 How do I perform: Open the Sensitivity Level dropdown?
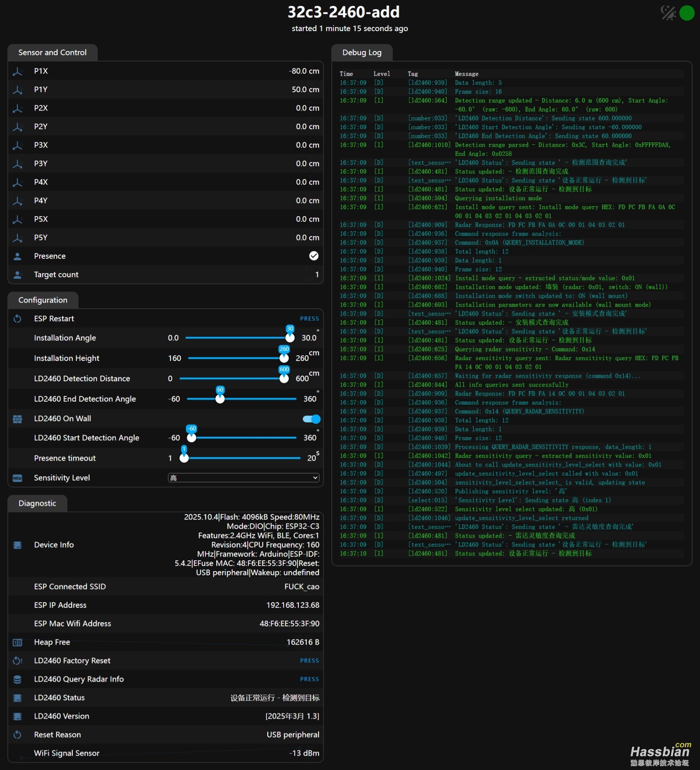tap(243, 478)
